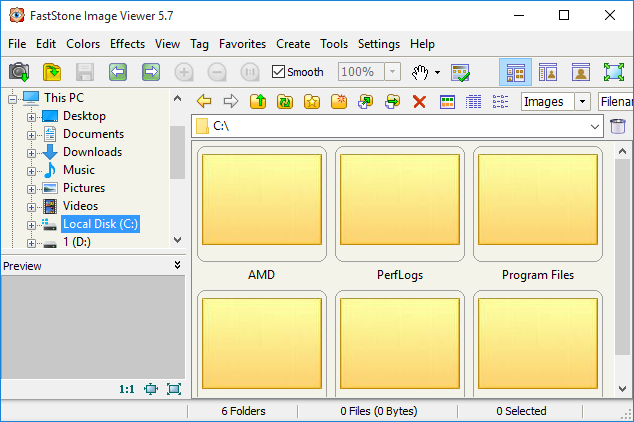Click the folder tree scroll up arrow

coord(178,98)
